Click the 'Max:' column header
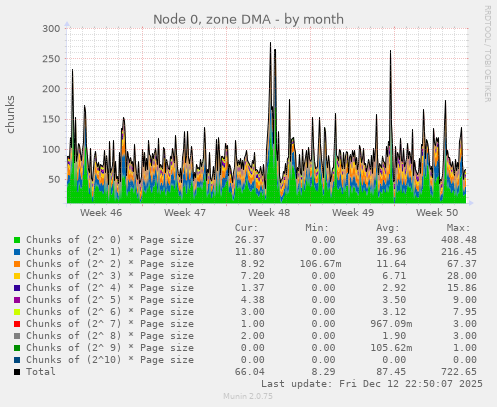Viewport: 497px width, 407px height. click(458, 228)
